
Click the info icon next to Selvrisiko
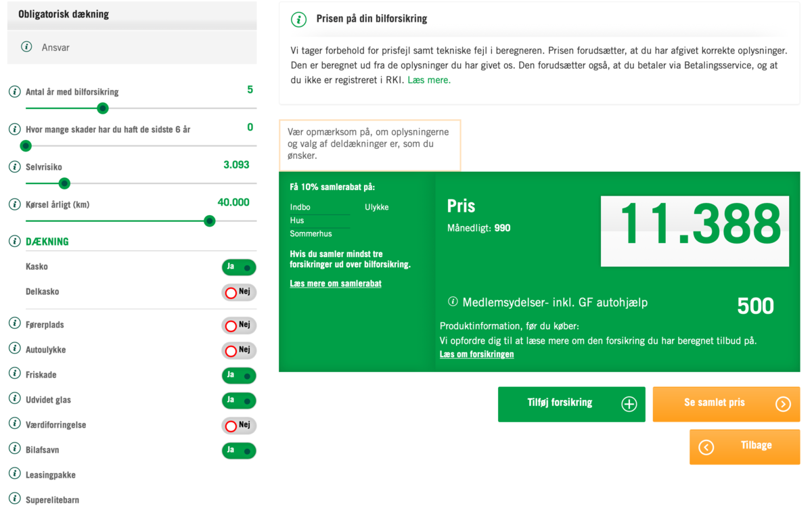14,166
